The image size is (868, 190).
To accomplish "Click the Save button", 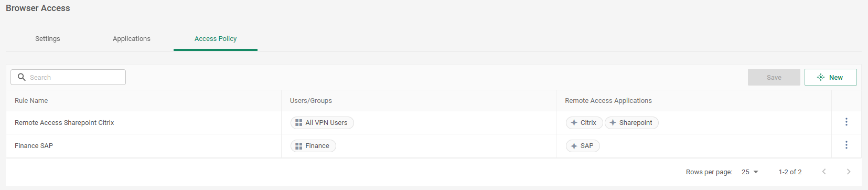I will point(774,77).
